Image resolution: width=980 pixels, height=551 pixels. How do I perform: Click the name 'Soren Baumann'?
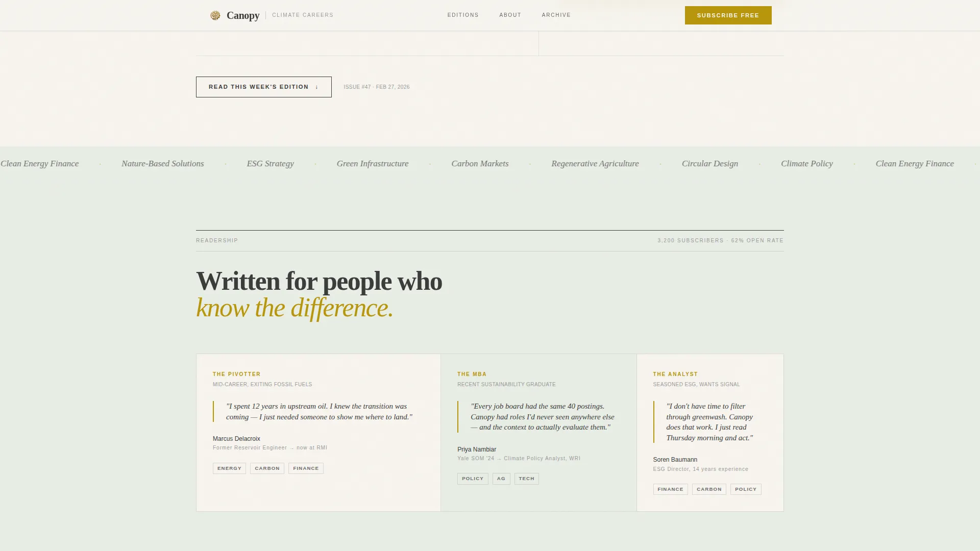(x=675, y=460)
